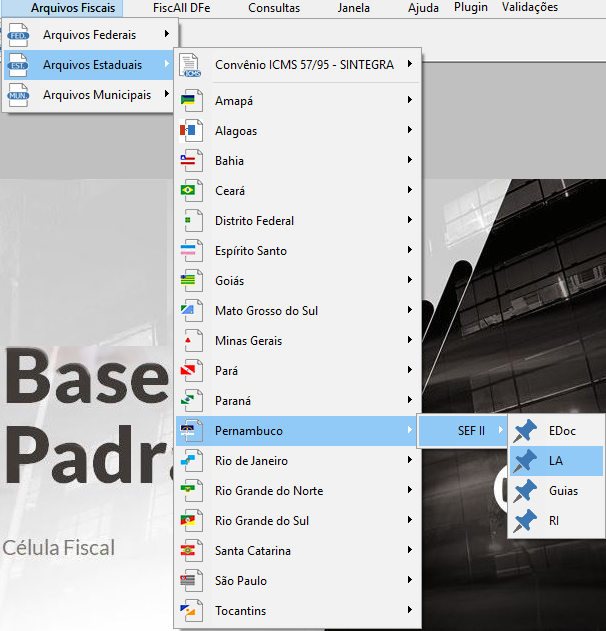
Task: Select Arquivos Estaduais menu entry
Action: (x=88, y=65)
